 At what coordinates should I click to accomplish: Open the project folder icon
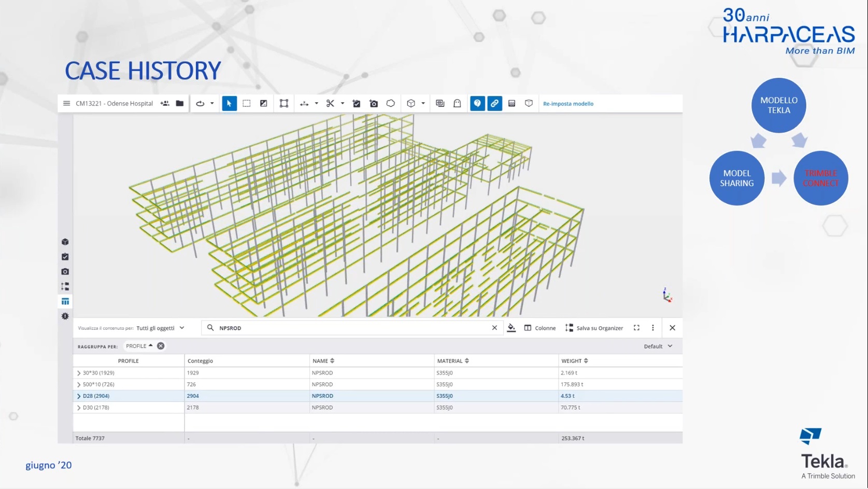point(180,103)
